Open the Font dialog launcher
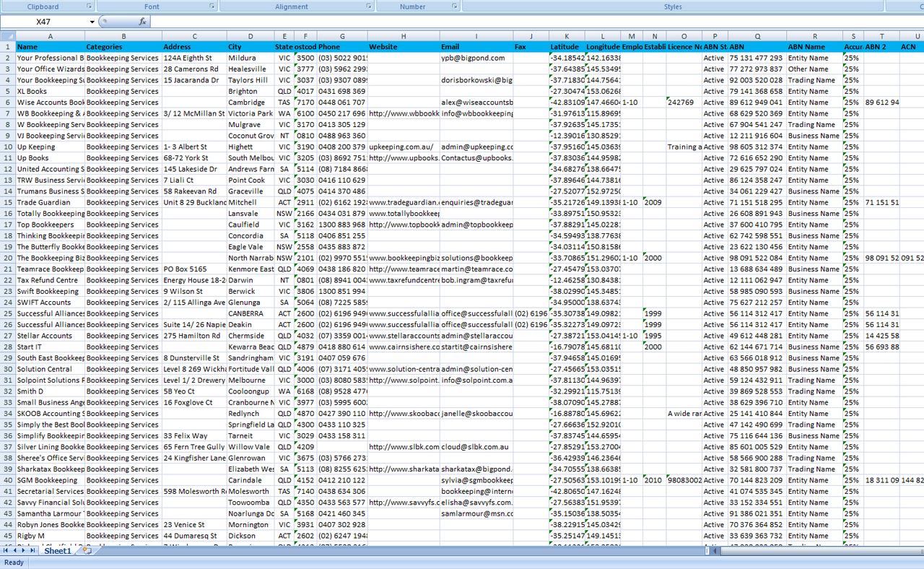Screen dimensions: 924x569 pos(212,6)
